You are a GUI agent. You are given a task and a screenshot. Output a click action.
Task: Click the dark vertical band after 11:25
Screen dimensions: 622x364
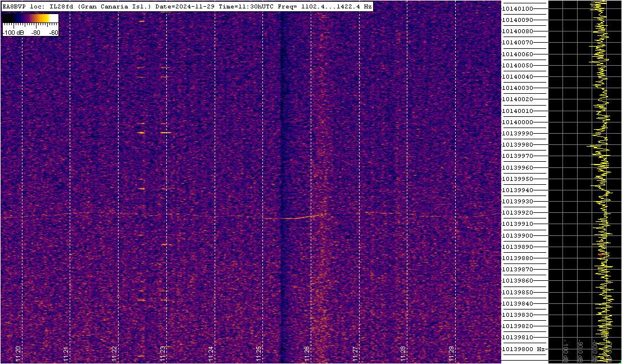coord(282,183)
